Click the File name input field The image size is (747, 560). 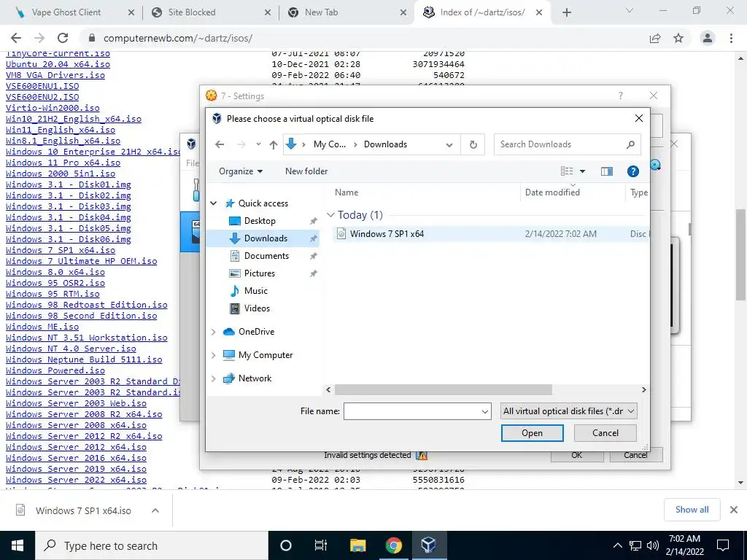(x=412, y=411)
